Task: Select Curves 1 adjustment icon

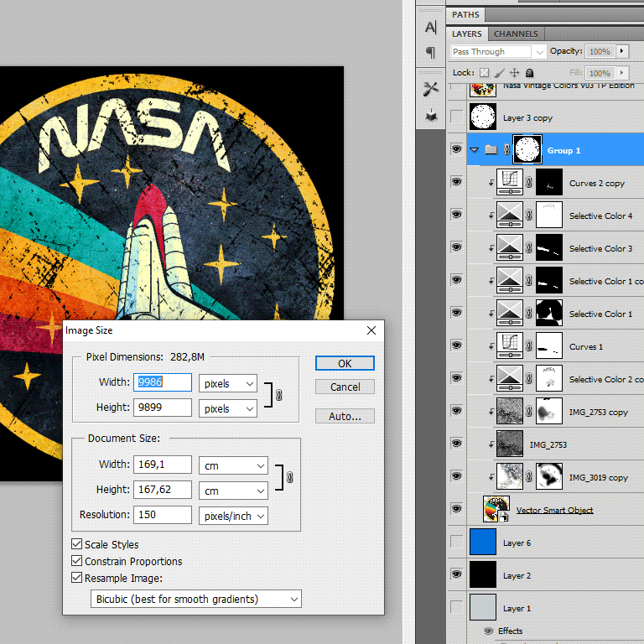Action: pos(510,345)
